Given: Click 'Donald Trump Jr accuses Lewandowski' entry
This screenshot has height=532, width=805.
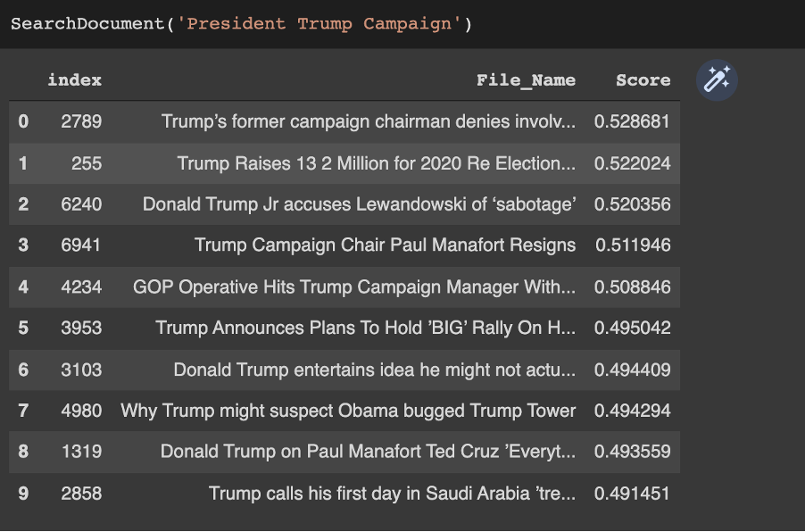Looking at the screenshot, I should [359, 204].
